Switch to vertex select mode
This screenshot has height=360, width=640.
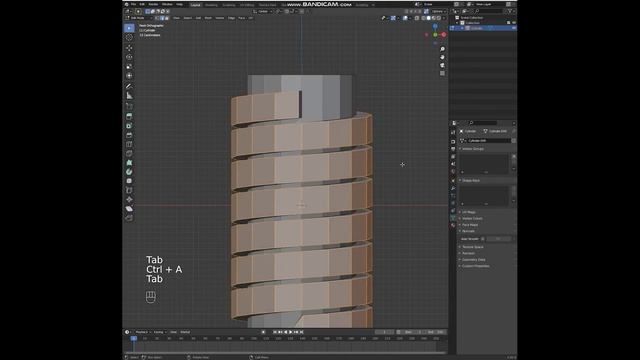[x=157, y=18]
